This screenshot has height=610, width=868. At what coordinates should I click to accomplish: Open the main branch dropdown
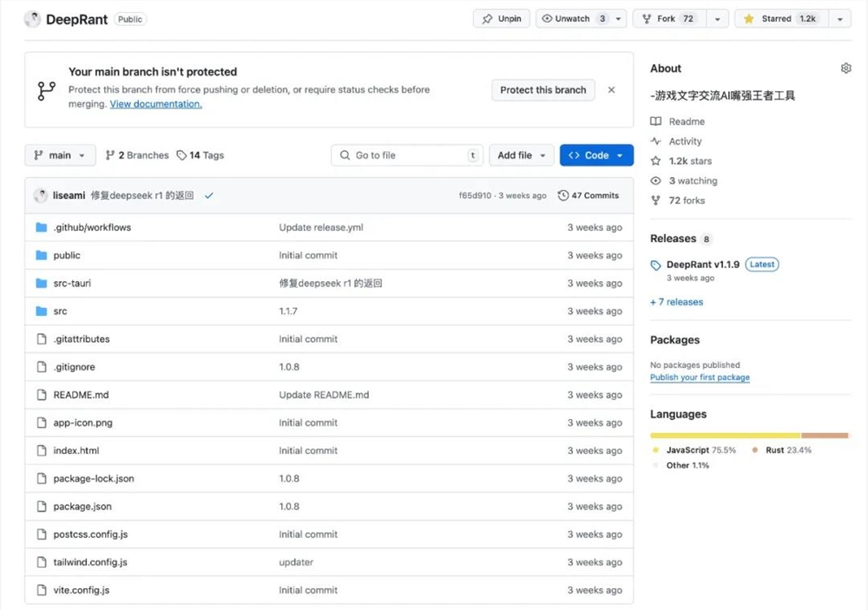[x=60, y=155]
